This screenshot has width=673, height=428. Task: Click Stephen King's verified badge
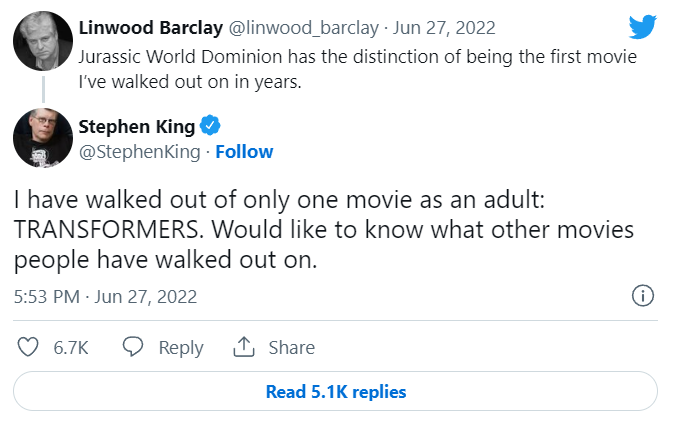(x=211, y=126)
